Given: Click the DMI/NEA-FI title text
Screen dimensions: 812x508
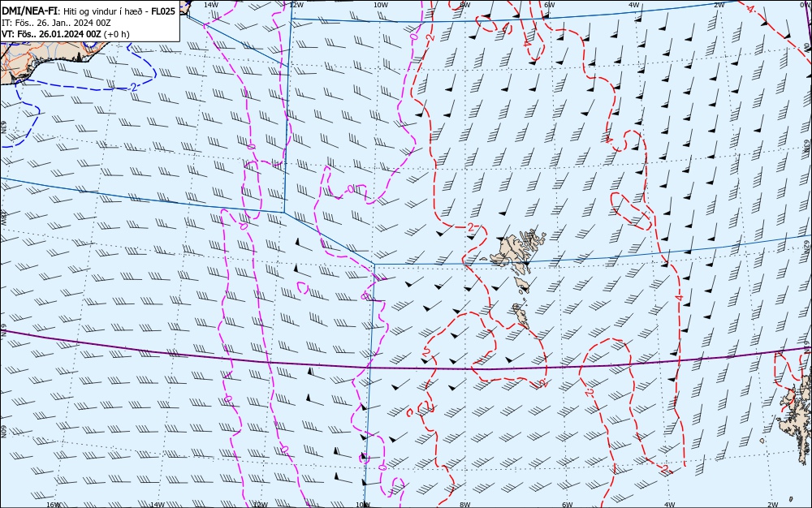Looking at the screenshot, I should point(29,11).
